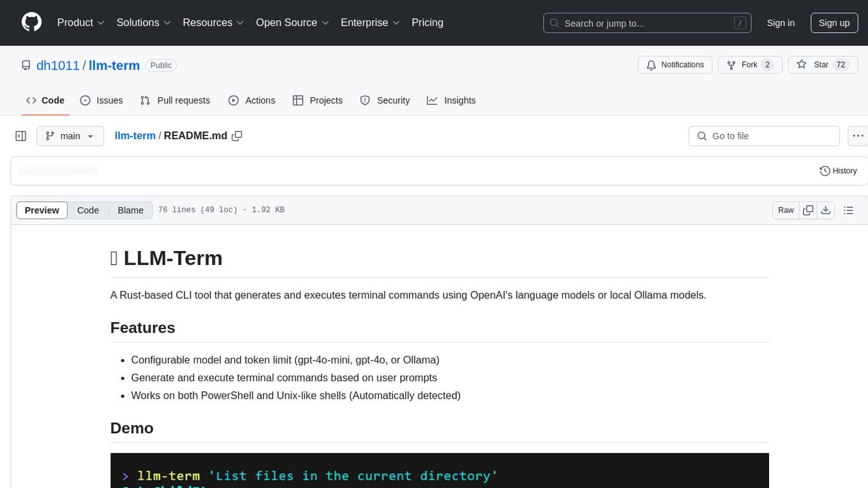The width and height of the screenshot is (868, 488).
Task: Click the Sign up button
Action: point(834,23)
